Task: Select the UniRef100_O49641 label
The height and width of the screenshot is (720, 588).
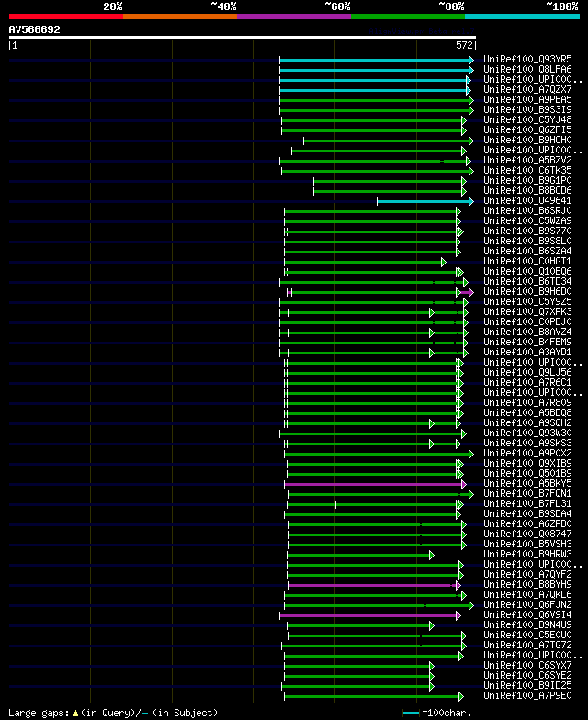Action: click(527, 200)
